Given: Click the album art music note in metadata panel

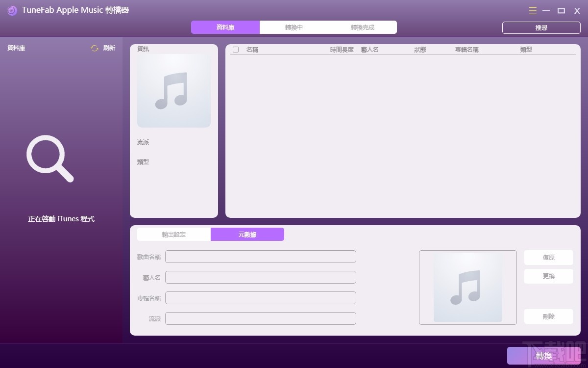Looking at the screenshot, I should click(467, 288).
